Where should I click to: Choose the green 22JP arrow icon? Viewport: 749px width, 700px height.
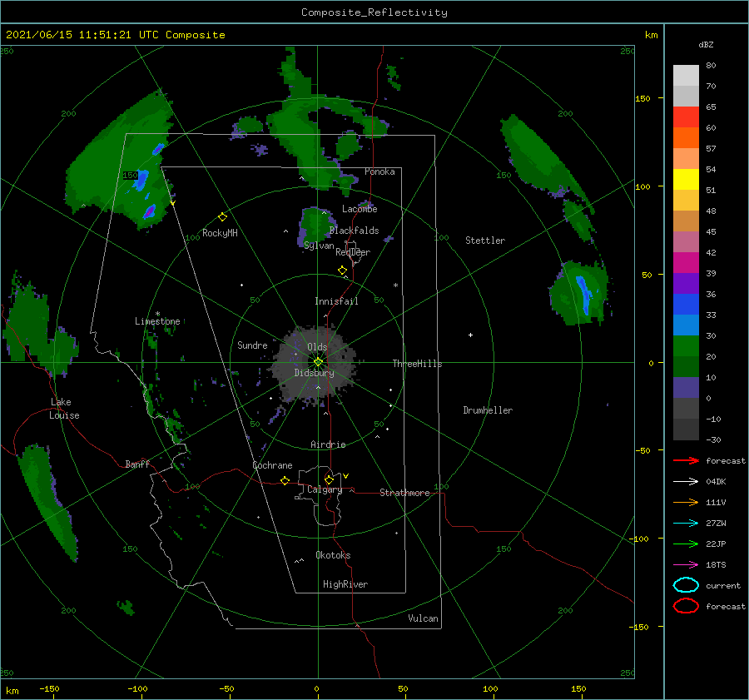686,544
